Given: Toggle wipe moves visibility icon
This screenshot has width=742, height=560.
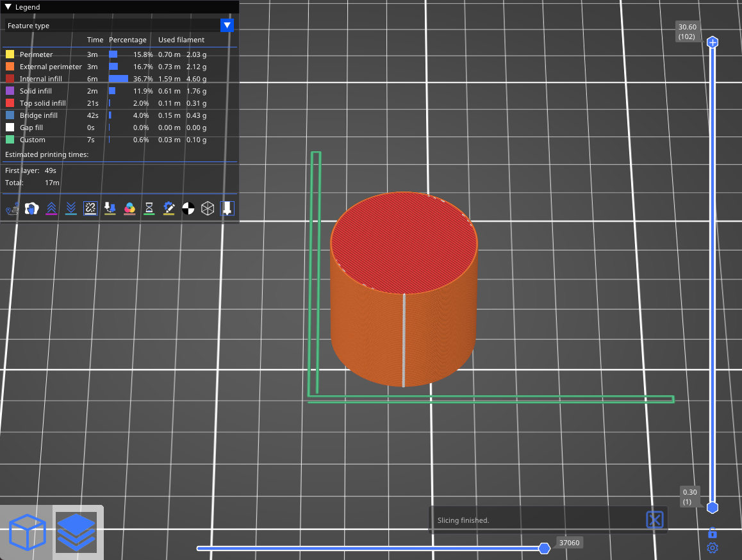Looking at the screenshot, I should click(x=31, y=208).
